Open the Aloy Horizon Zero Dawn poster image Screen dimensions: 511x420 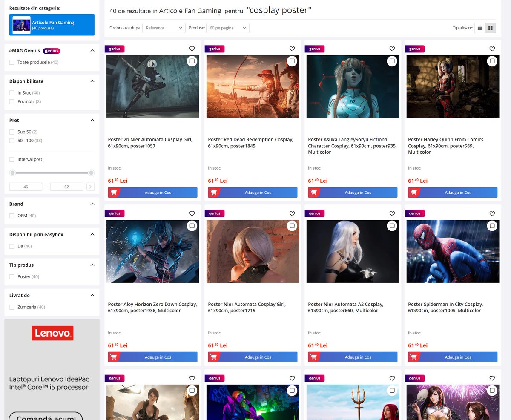[x=153, y=251]
